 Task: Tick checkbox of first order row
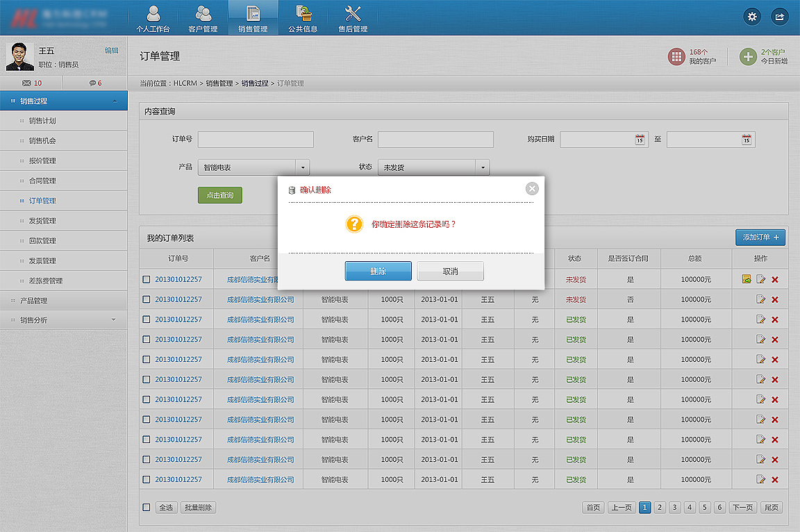(147, 279)
